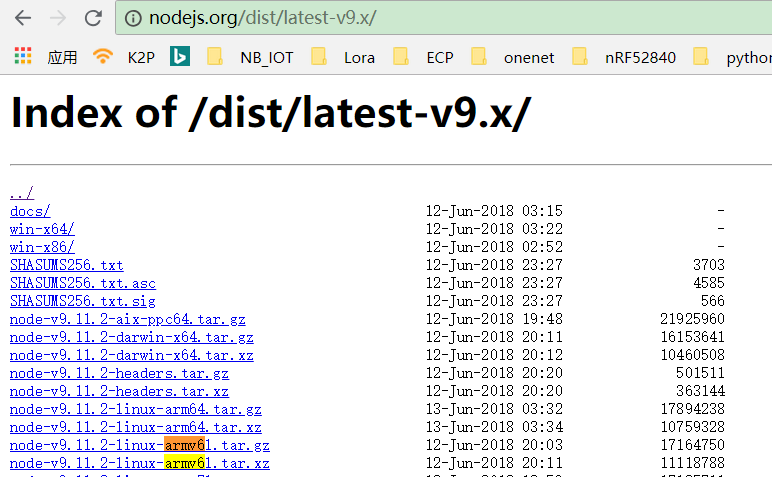Download node-v9.11.2-linux-arm64.tar.gz
Screen dimensions: 772x477
click(135, 410)
